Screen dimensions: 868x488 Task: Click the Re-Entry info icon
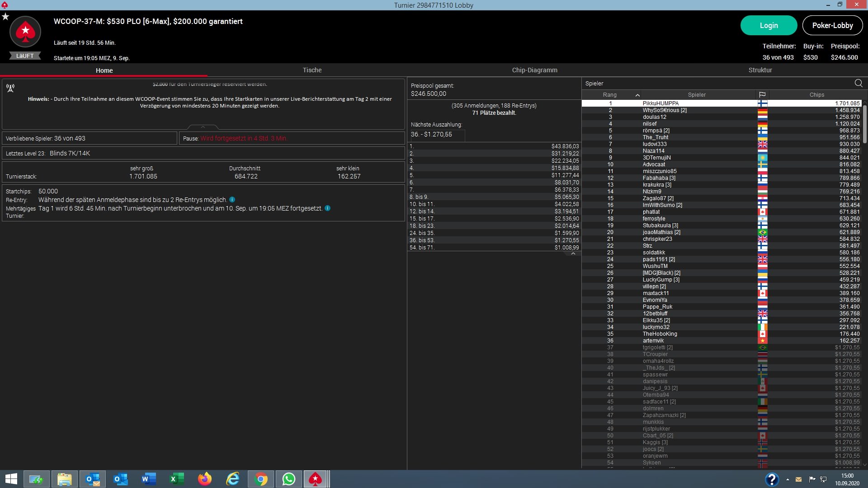coord(232,200)
